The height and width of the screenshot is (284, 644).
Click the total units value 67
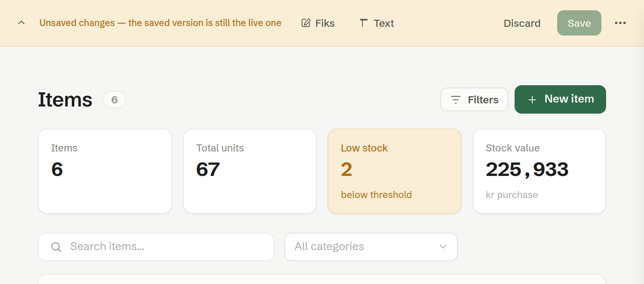pyautogui.click(x=208, y=170)
